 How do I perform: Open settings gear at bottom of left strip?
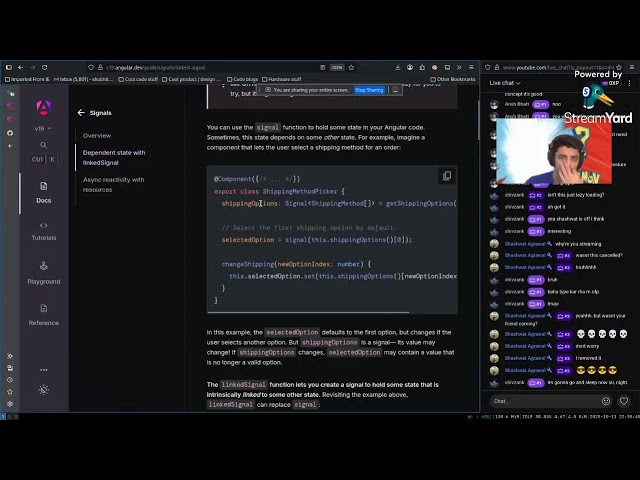10,404
